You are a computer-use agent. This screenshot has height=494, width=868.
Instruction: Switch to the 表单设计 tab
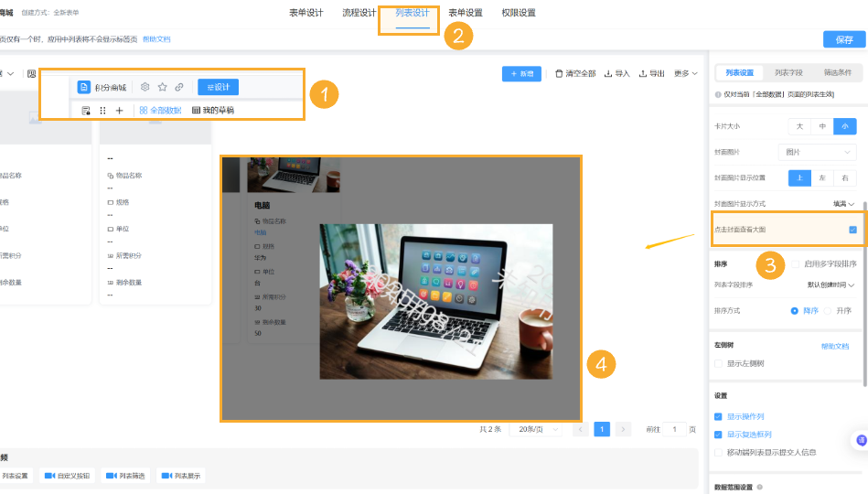(x=305, y=13)
